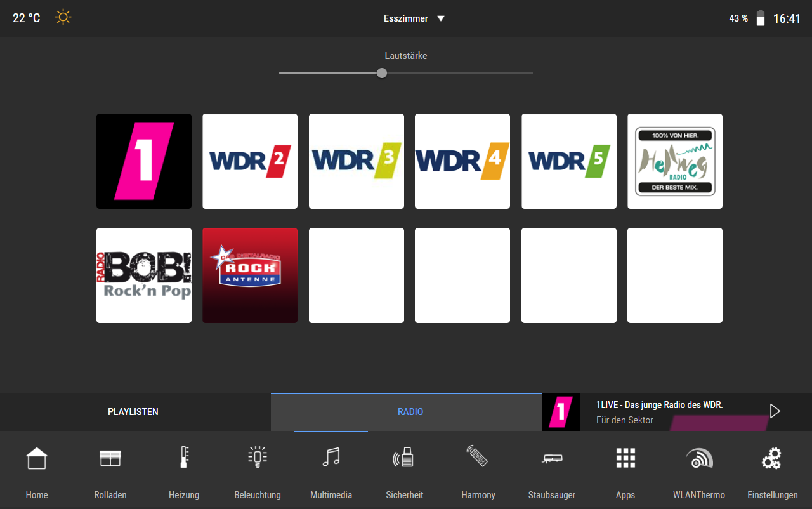Select the WDR 2 station tile

(x=250, y=161)
